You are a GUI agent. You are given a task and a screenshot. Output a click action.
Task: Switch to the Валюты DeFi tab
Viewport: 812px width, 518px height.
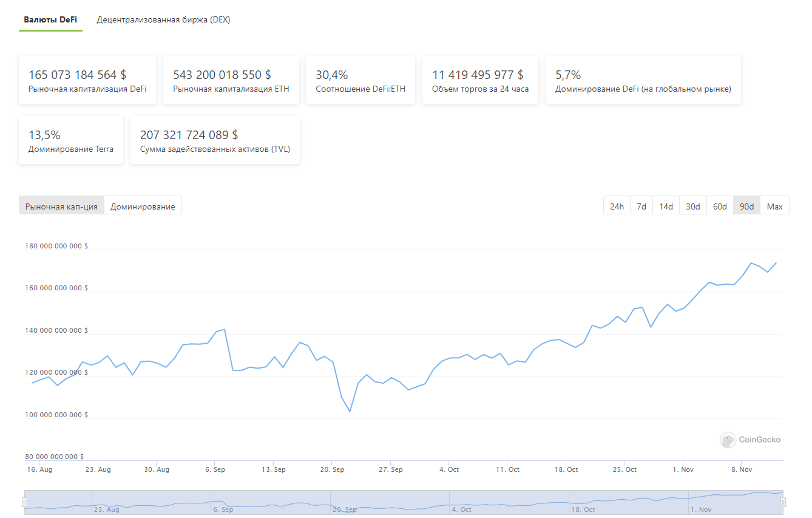click(x=50, y=19)
